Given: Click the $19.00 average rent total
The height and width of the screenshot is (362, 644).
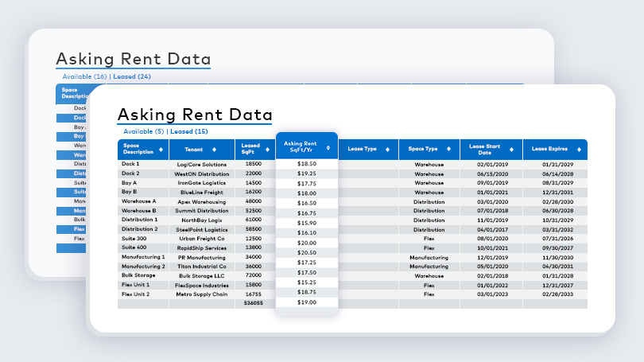Looking at the screenshot, I should [307, 302].
